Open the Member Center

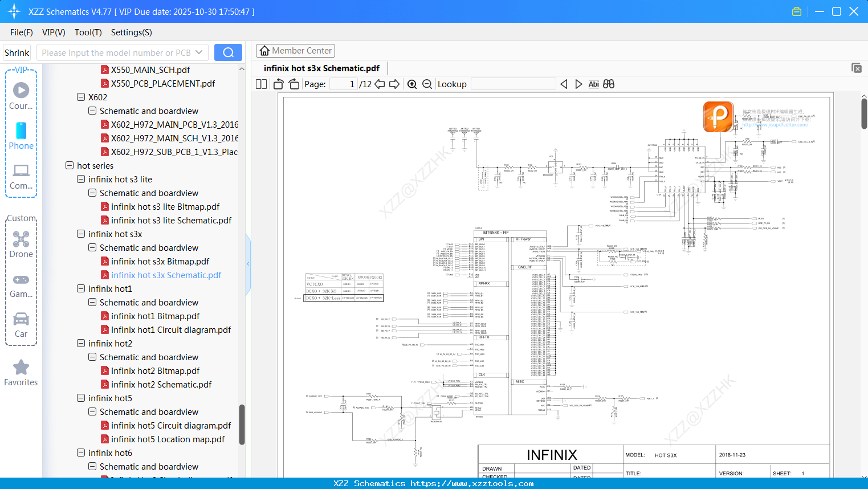pos(295,51)
